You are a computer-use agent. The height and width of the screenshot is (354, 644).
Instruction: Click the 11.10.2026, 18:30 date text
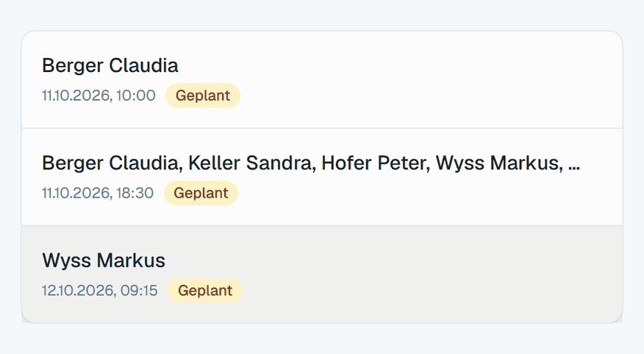tap(98, 193)
